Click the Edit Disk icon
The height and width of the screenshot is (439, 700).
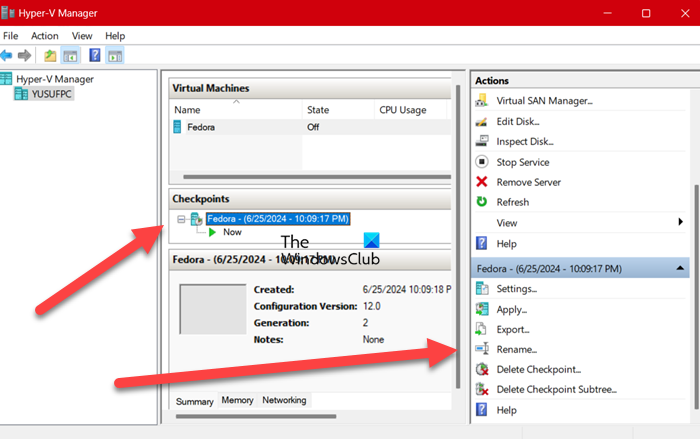click(x=481, y=121)
